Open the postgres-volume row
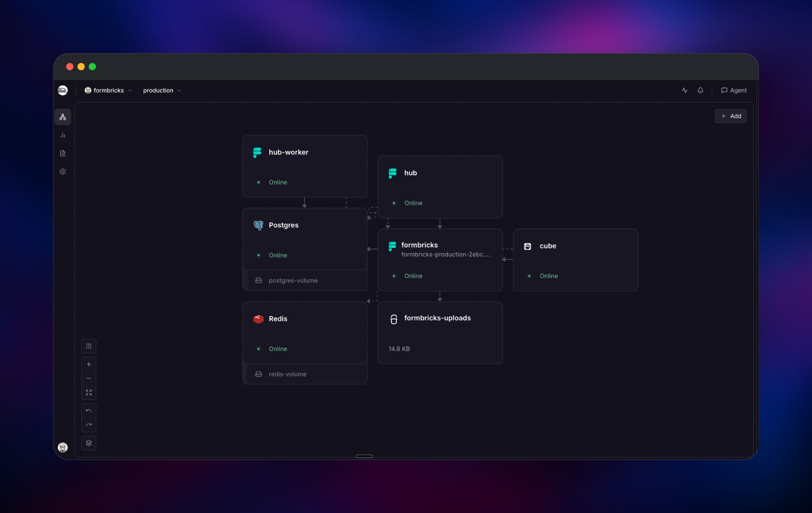The height and width of the screenshot is (513, 812). (x=305, y=280)
